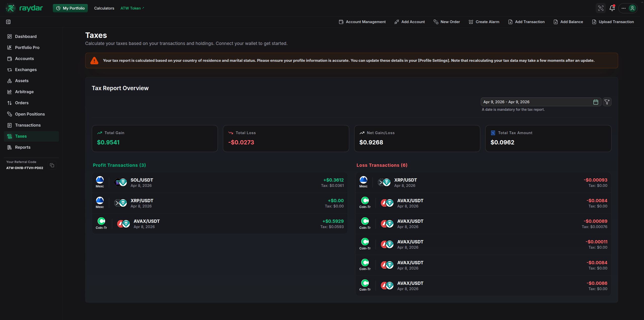Click the Profit Transactions (3) heading
The image size is (644, 320).
(119, 165)
